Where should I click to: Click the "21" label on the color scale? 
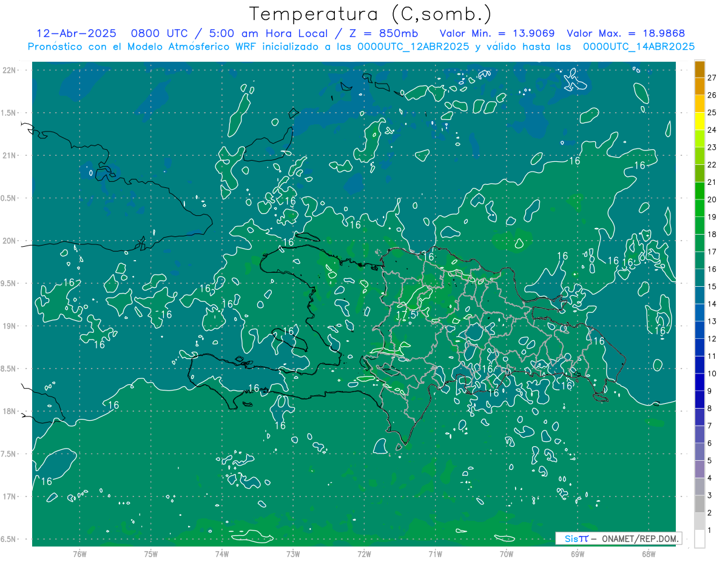712,182
